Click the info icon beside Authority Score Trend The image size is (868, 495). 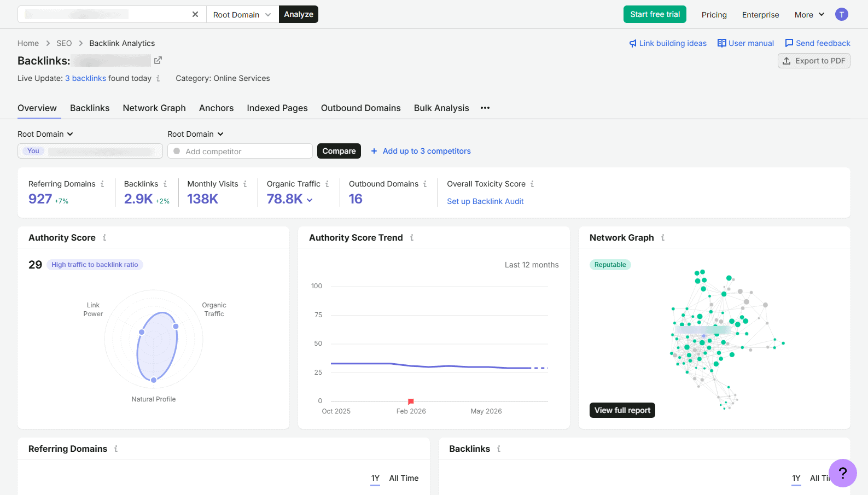(x=412, y=237)
